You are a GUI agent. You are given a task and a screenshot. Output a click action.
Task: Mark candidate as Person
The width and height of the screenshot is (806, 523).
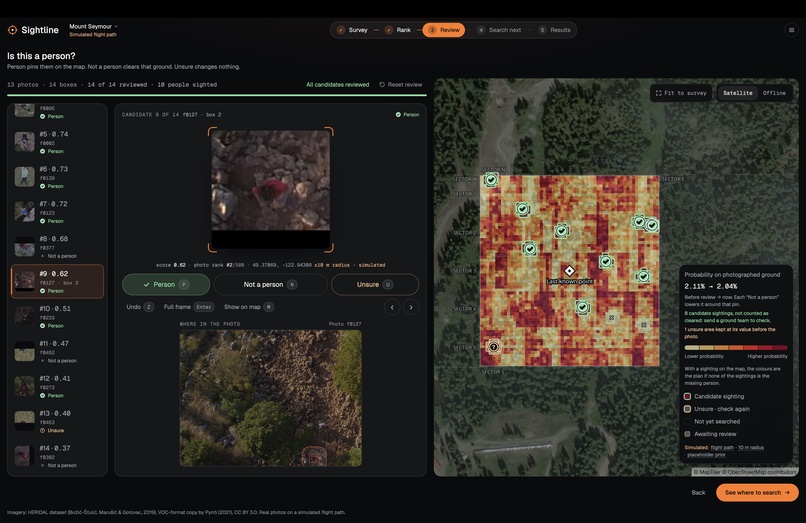tap(166, 284)
